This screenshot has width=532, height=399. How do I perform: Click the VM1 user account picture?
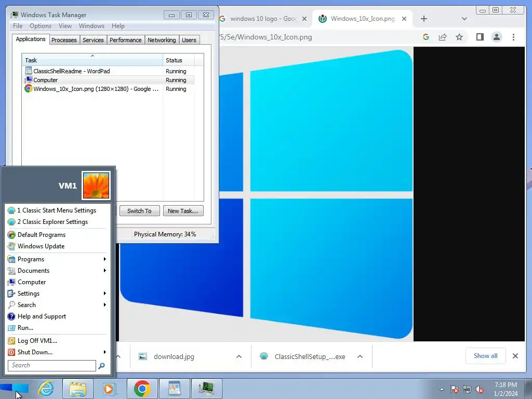[96, 185]
